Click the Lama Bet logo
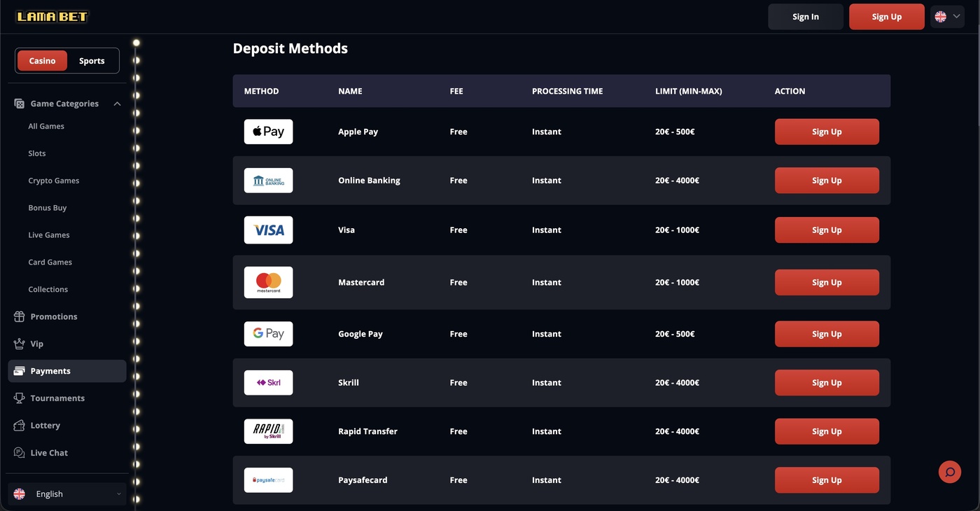The image size is (980, 511). click(x=52, y=16)
